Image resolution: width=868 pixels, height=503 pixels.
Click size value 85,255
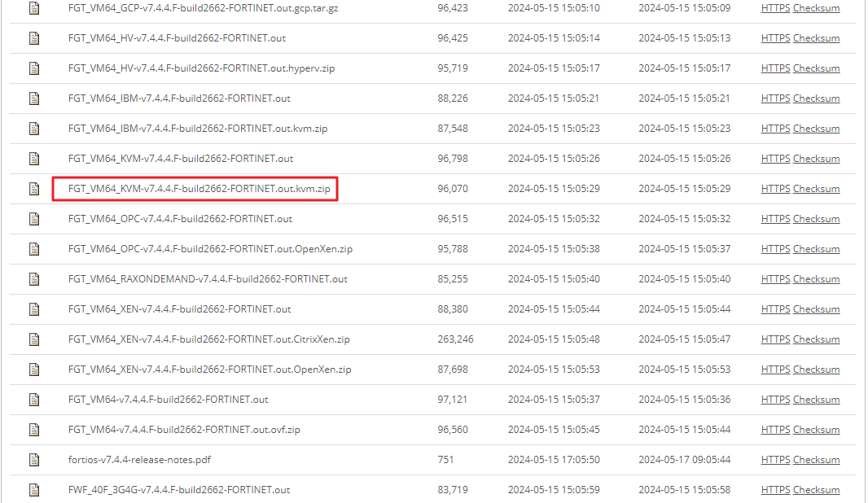click(x=453, y=279)
